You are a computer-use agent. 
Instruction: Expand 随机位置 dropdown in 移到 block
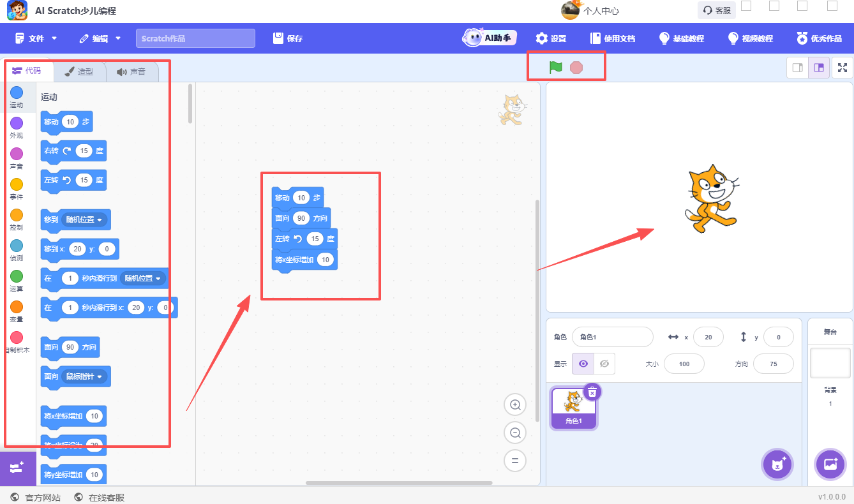[85, 219]
